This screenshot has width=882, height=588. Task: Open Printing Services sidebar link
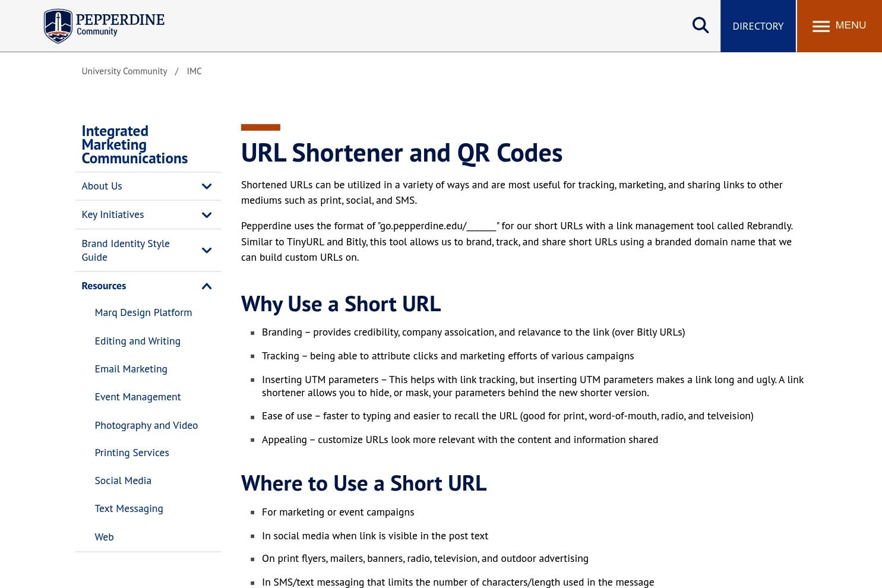click(x=132, y=453)
